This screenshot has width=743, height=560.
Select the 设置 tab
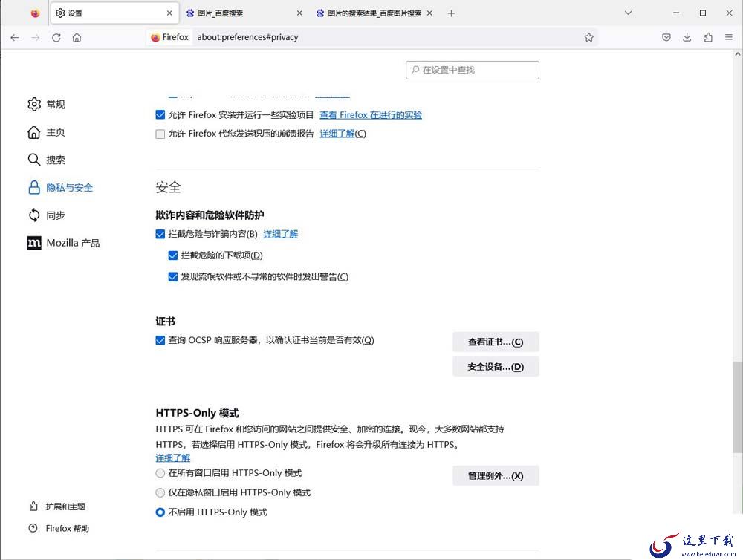coord(114,13)
